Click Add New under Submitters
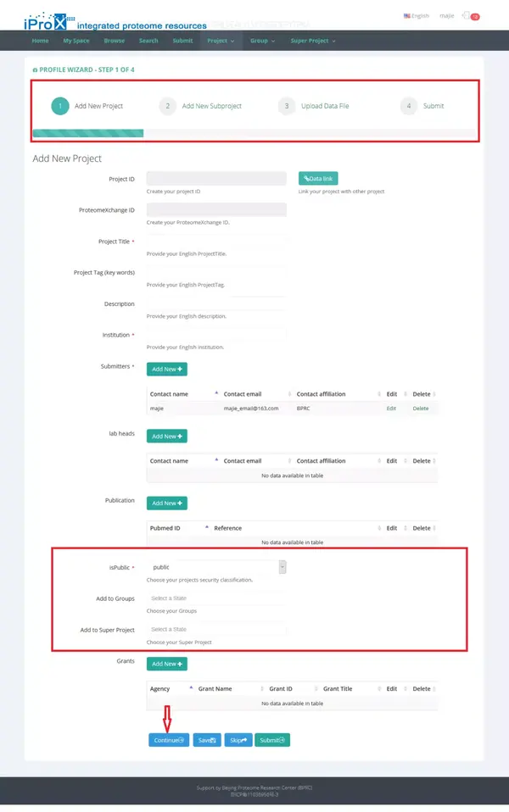The height and width of the screenshot is (812, 509). click(166, 369)
